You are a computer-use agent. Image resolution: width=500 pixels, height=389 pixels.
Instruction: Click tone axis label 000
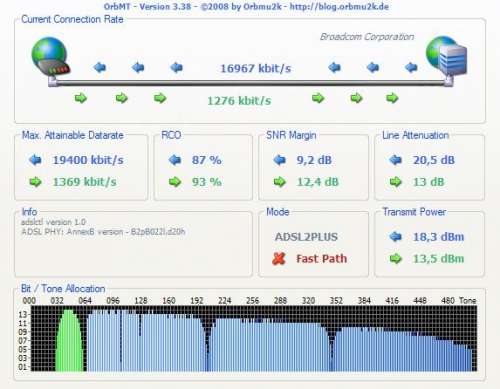point(29,301)
